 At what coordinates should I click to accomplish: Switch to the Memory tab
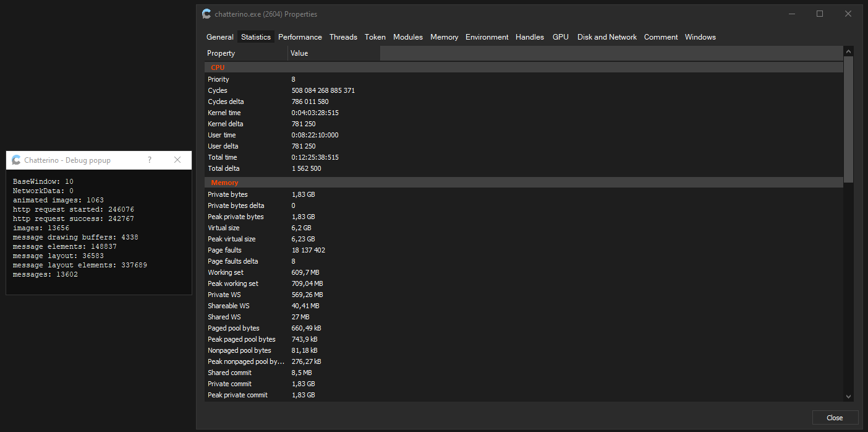click(x=445, y=37)
